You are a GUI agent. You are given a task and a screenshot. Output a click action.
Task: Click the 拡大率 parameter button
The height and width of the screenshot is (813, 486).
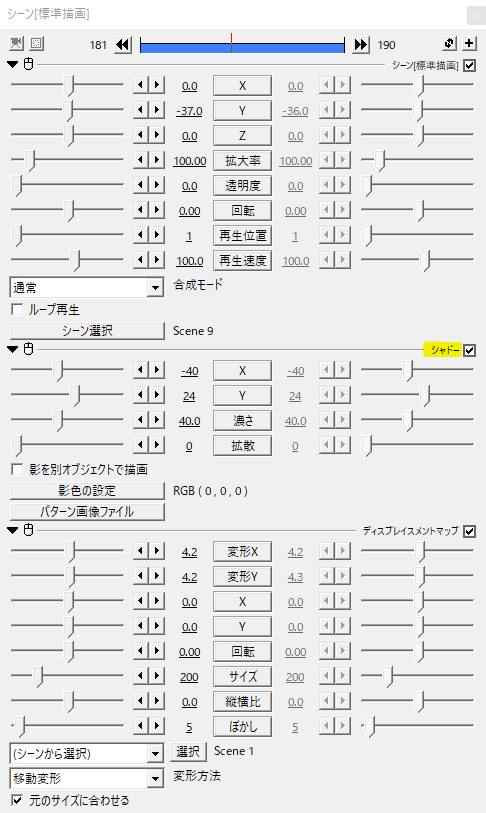(242, 161)
